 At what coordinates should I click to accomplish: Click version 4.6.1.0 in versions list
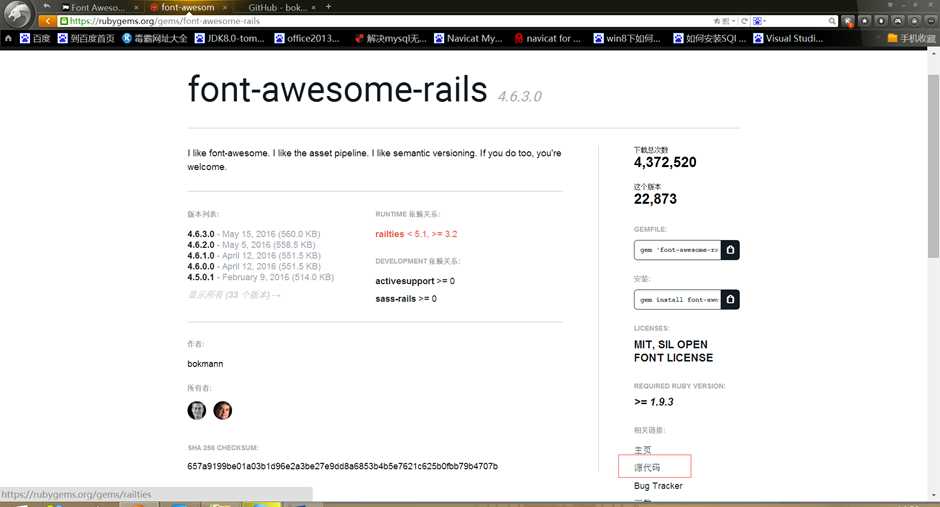(x=200, y=255)
